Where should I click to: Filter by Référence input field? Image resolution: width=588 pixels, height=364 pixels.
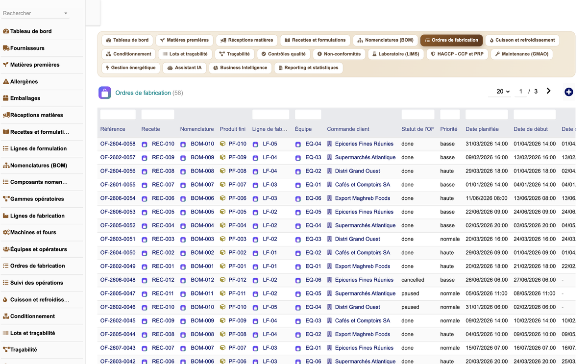pos(118,115)
